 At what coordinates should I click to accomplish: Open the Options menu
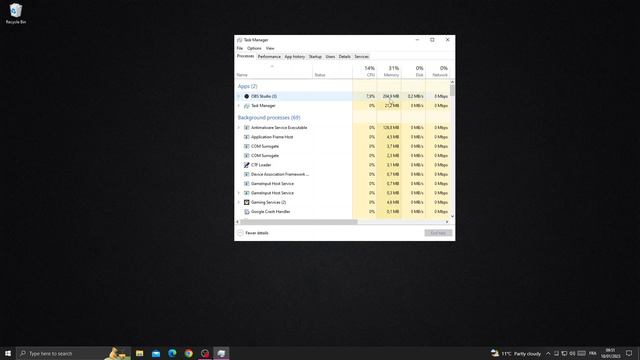[x=254, y=48]
